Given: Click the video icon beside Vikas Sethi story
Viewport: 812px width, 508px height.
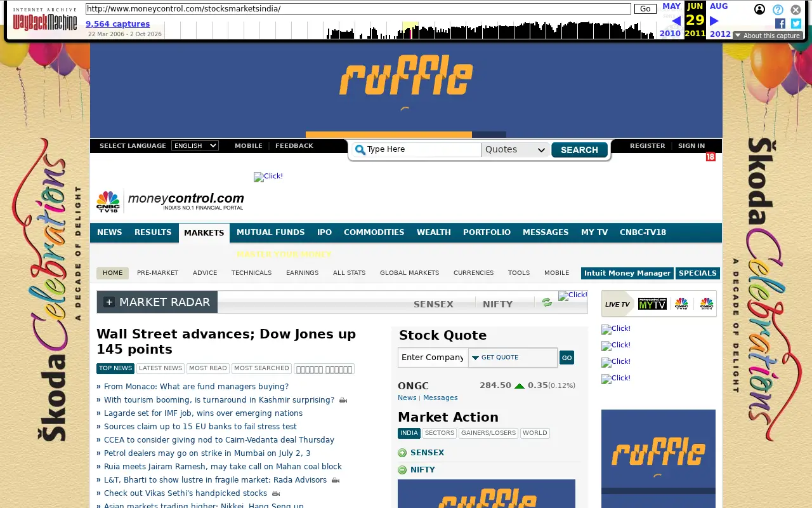Looking at the screenshot, I should click(276, 493).
